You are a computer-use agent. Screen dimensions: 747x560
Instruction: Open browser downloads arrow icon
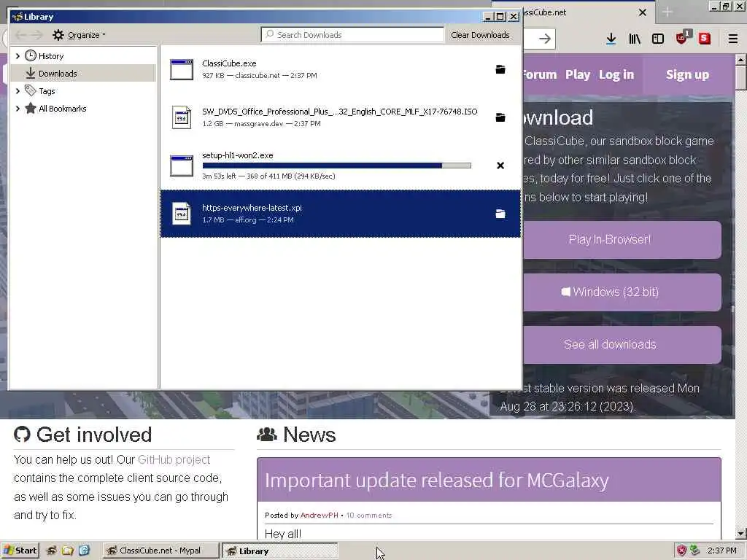[x=611, y=39]
